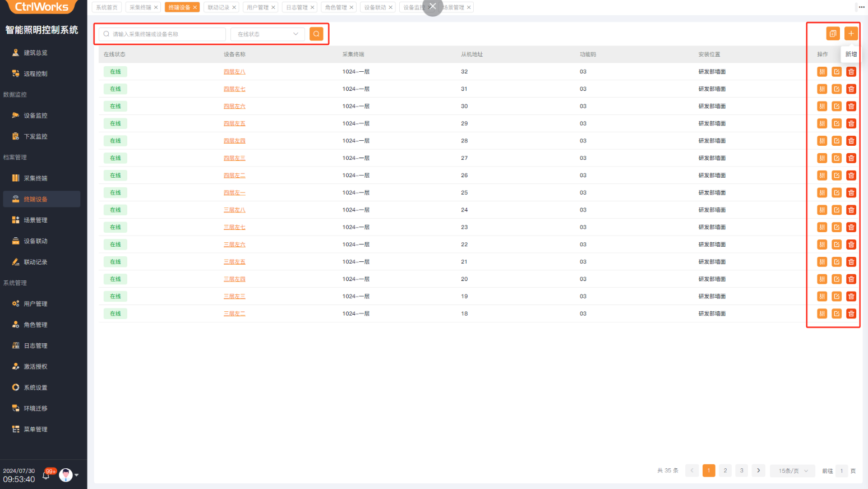Close the 采集终端 tab
This screenshot has height=489, width=868.
[156, 7]
